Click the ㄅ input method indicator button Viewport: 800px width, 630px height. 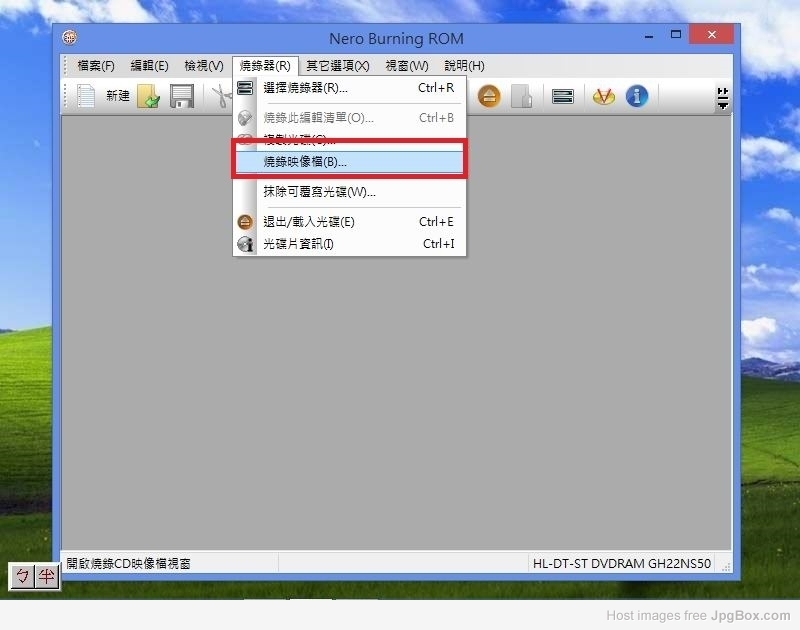click(x=23, y=576)
